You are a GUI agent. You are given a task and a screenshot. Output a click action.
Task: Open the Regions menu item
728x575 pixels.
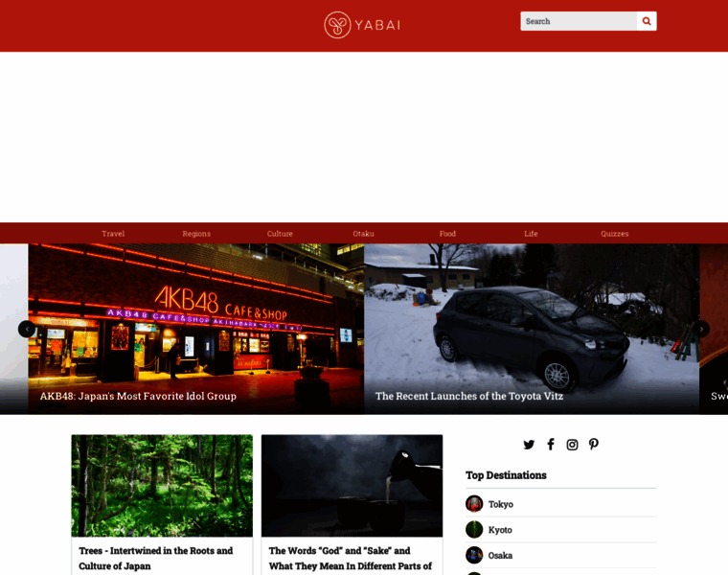196,234
